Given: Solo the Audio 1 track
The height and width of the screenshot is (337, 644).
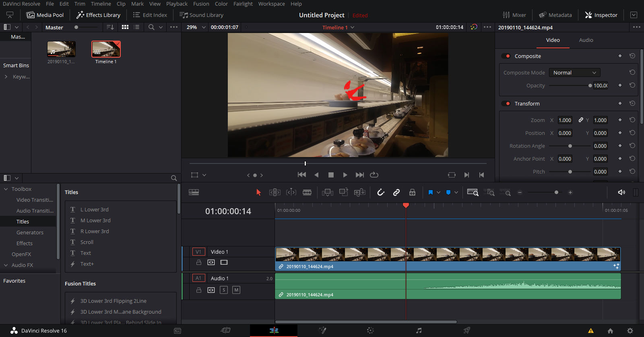Looking at the screenshot, I should (x=224, y=290).
